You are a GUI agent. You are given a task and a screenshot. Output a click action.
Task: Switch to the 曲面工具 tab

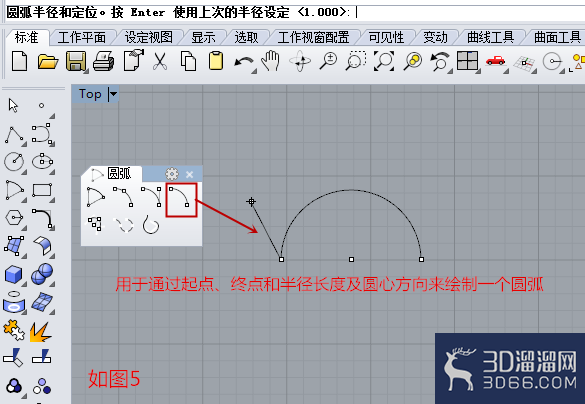point(557,37)
